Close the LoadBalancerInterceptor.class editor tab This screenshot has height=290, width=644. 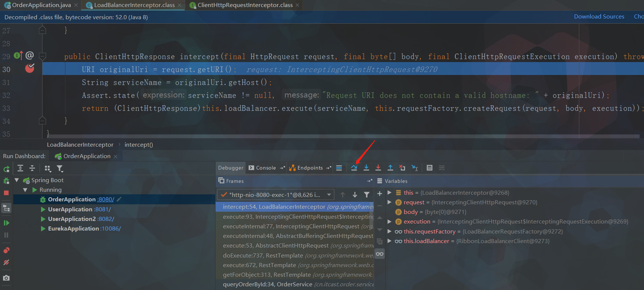(179, 5)
